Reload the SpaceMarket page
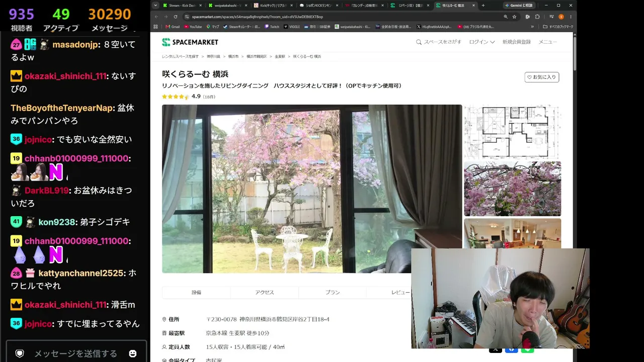644x362 pixels. [175, 17]
